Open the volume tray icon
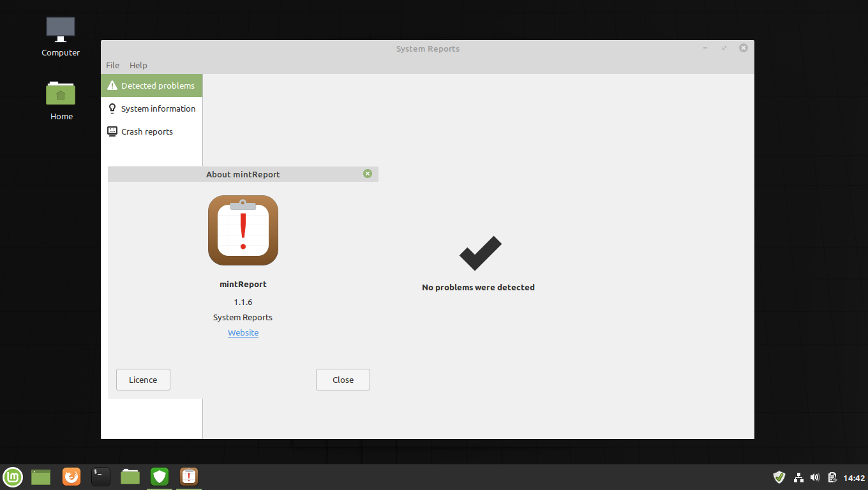868x490 pixels. coord(815,477)
